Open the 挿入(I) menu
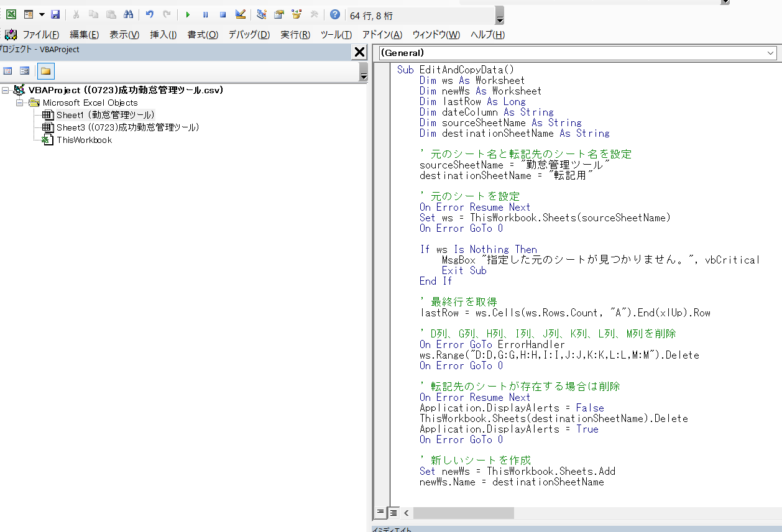The height and width of the screenshot is (532, 782). coord(163,35)
